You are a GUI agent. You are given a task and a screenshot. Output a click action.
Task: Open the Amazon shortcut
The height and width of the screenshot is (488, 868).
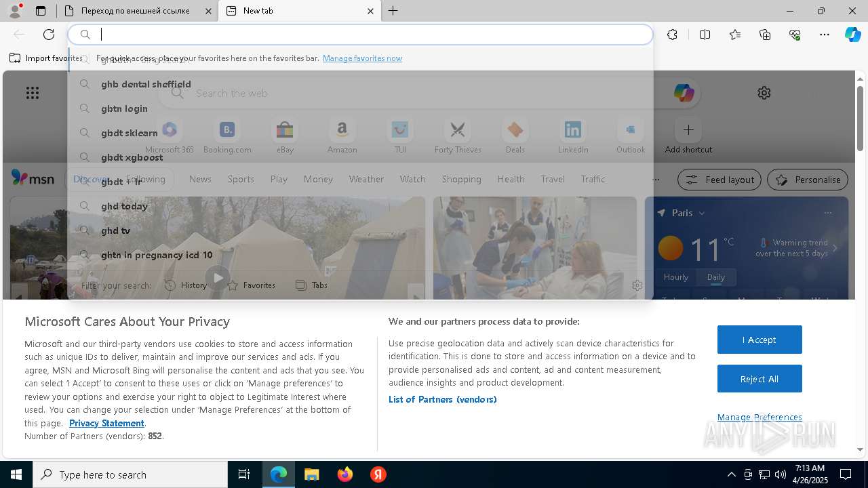click(x=342, y=136)
